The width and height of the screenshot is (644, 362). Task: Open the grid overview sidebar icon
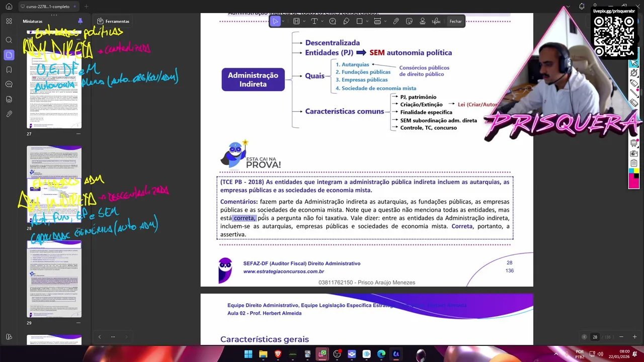point(9,21)
